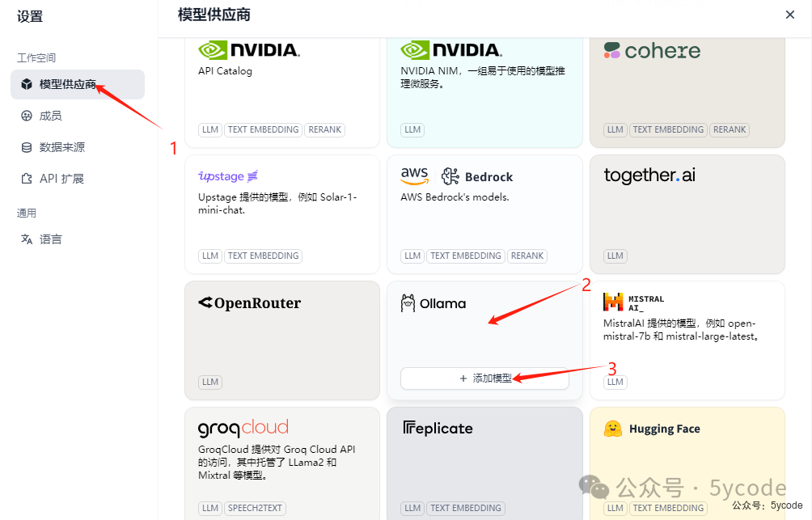Open the 成员 members section
Viewport: 812px width, 520px height.
77,116
